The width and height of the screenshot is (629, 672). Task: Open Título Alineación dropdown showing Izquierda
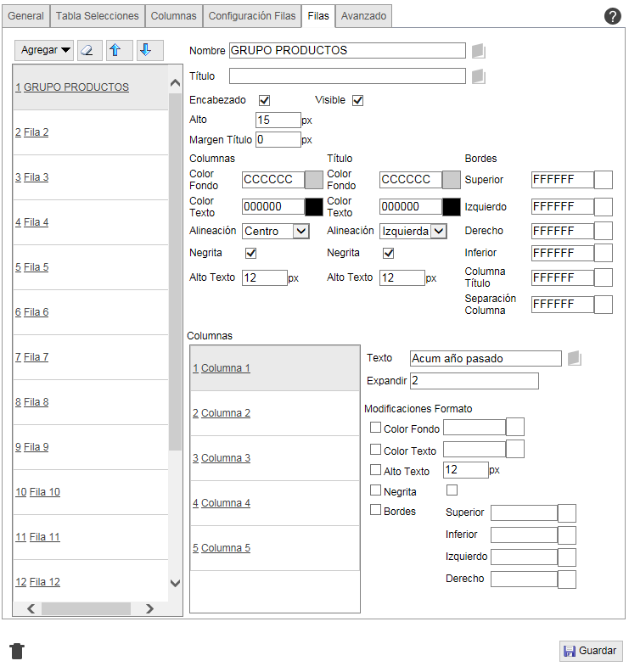point(413,231)
